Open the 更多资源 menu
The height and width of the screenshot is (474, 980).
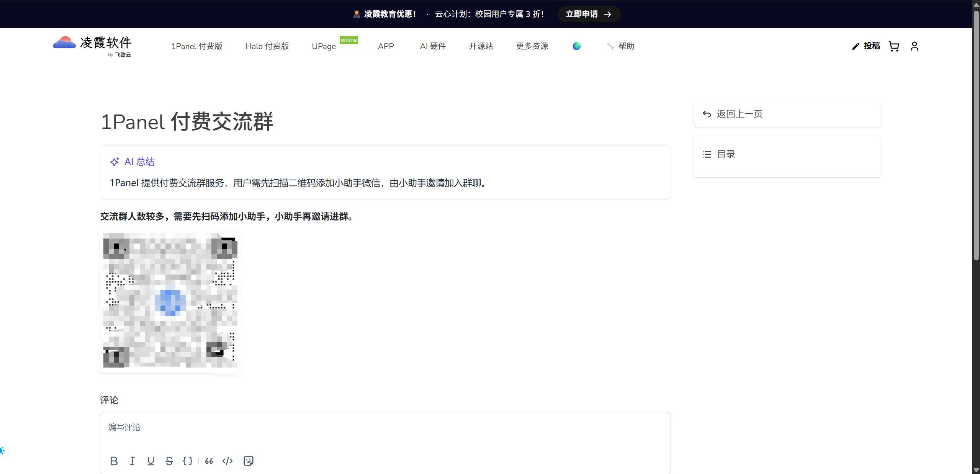point(532,46)
